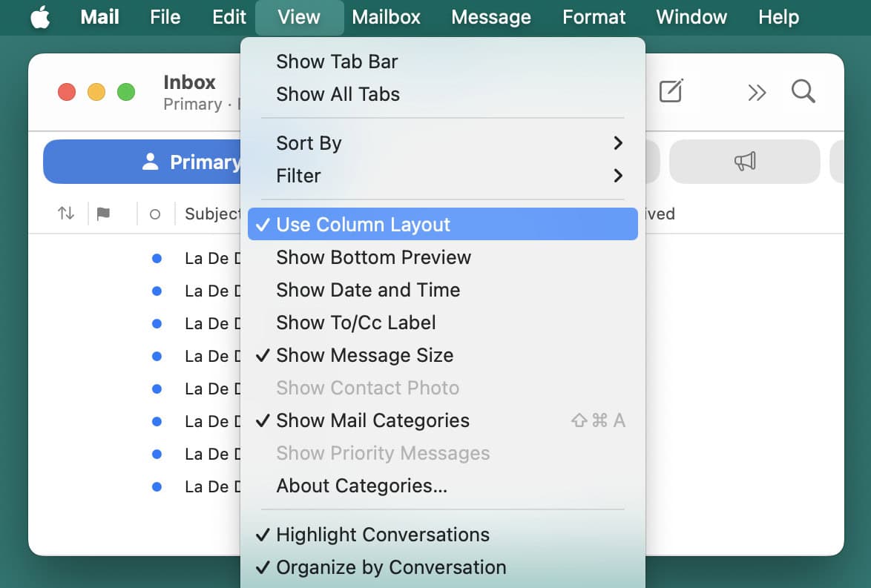871x588 pixels.
Task: Open the Mail application menu
Action: (x=99, y=17)
